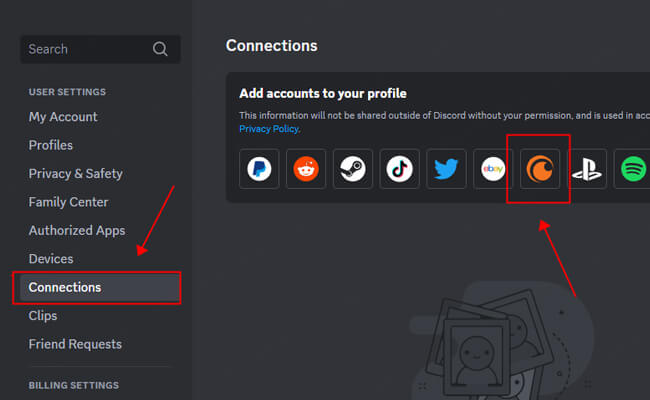The image size is (650, 400).
Task: View Devices settings
Action: [x=51, y=259]
